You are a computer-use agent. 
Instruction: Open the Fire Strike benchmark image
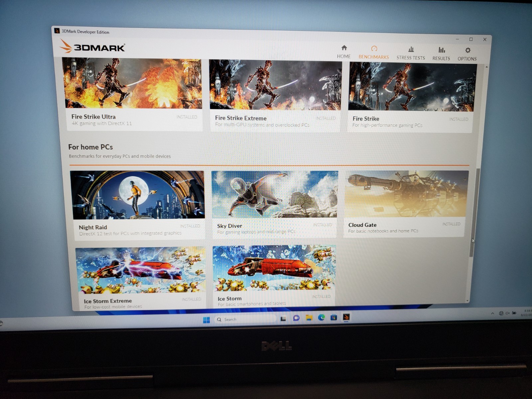(x=412, y=86)
